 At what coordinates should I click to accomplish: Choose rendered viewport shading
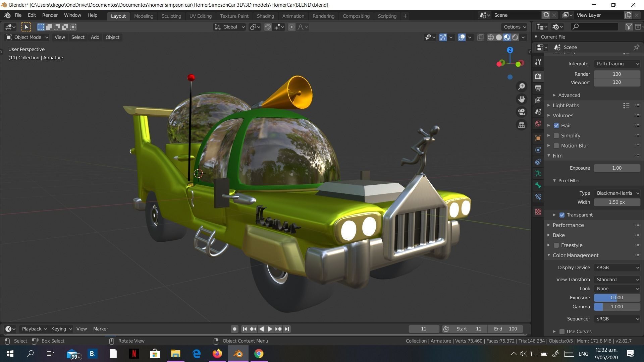pyautogui.click(x=515, y=37)
